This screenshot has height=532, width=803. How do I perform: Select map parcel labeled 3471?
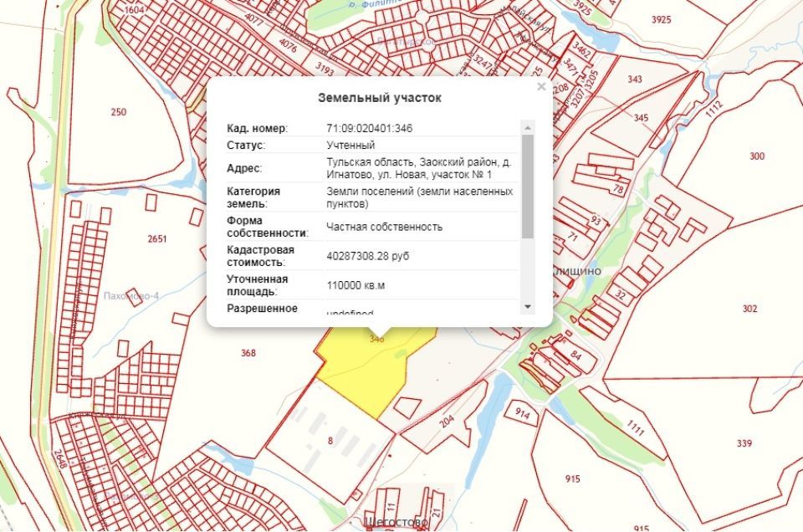[x=570, y=67]
